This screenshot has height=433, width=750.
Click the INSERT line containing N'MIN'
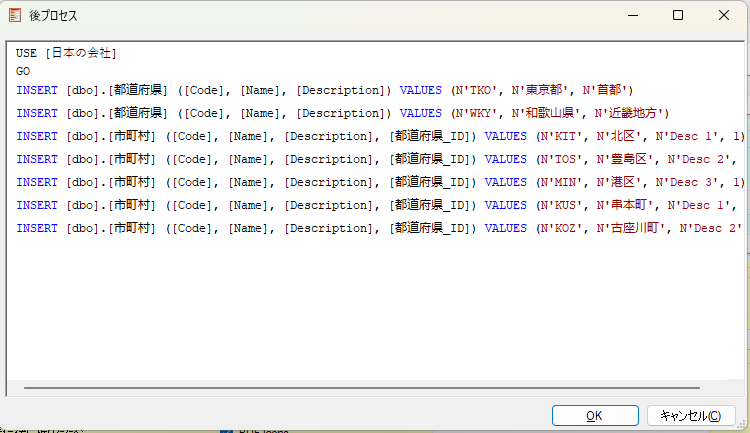click(x=380, y=182)
